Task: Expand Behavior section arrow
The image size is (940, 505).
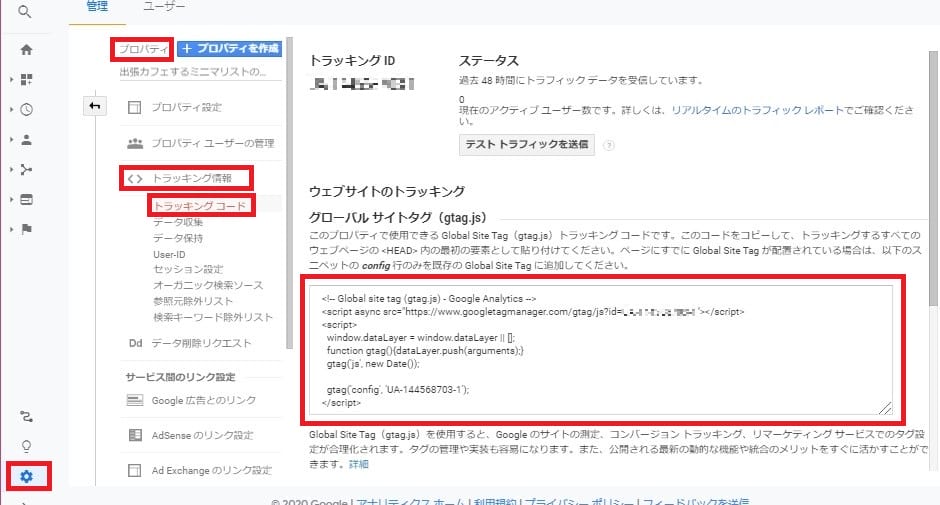Action: click(11, 200)
